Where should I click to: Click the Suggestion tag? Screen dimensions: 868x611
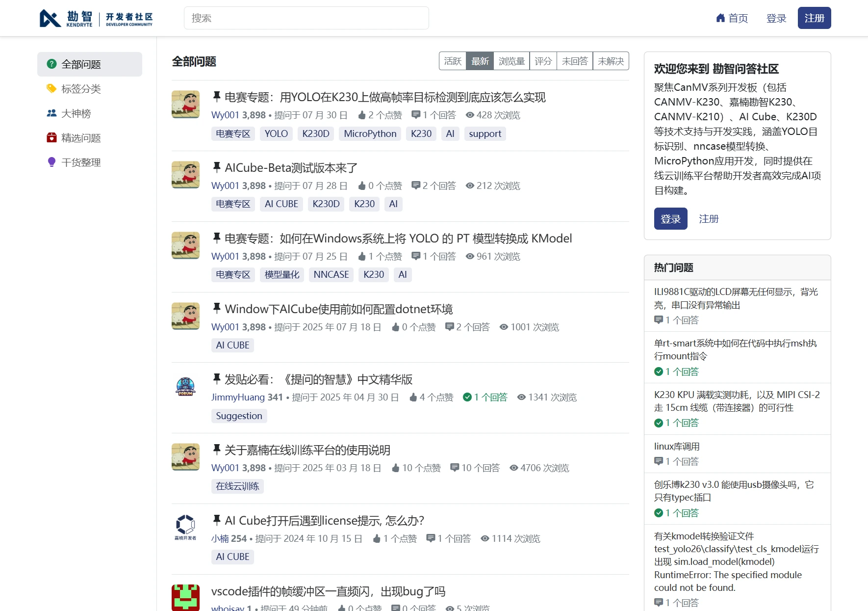pos(239,416)
